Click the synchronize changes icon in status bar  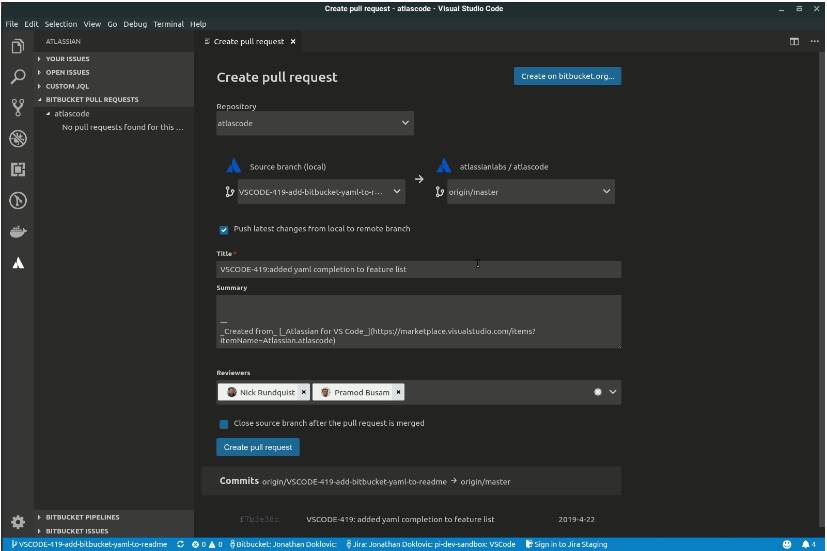tap(180, 544)
